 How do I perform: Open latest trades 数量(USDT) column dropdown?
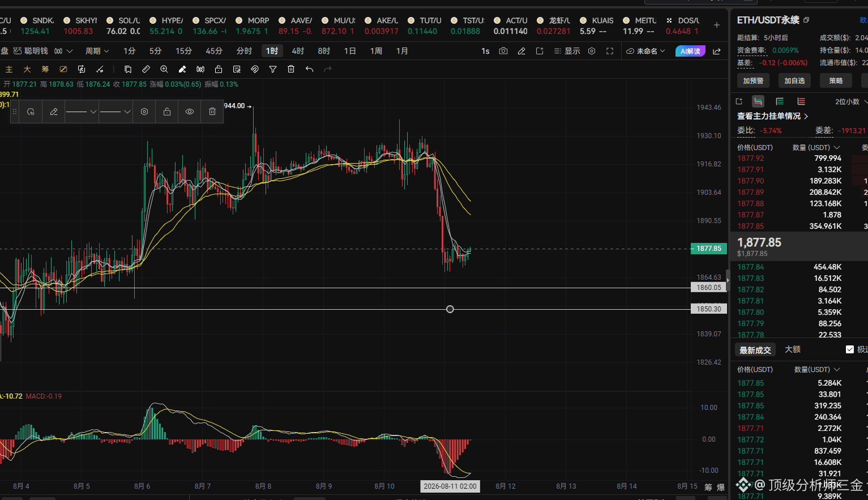pos(817,369)
